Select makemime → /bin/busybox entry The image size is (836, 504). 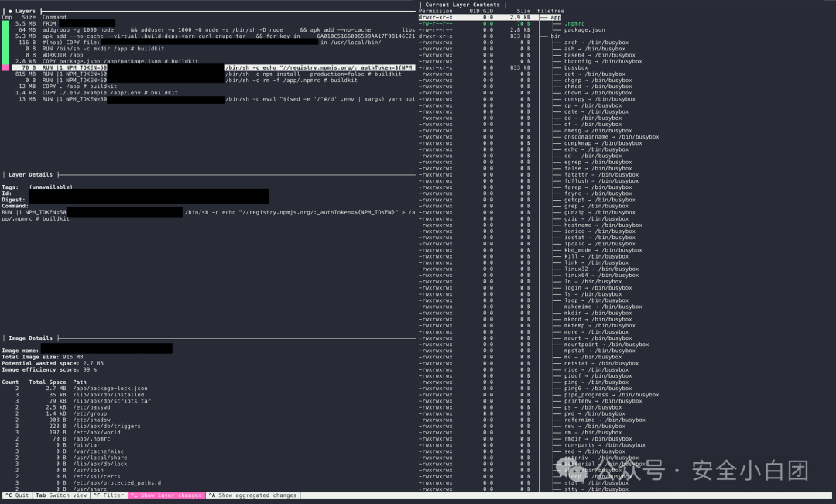(x=603, y=307)
